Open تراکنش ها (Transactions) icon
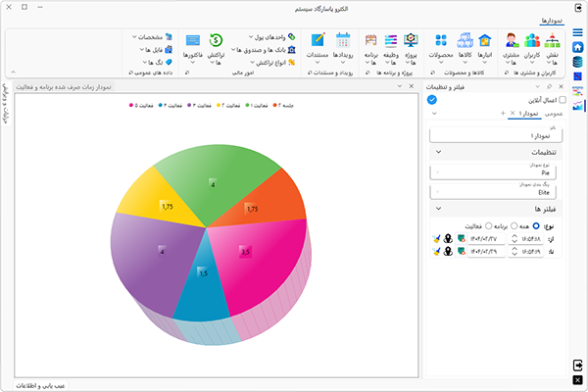This screenshot has width=588, height=392. point(218,45)
